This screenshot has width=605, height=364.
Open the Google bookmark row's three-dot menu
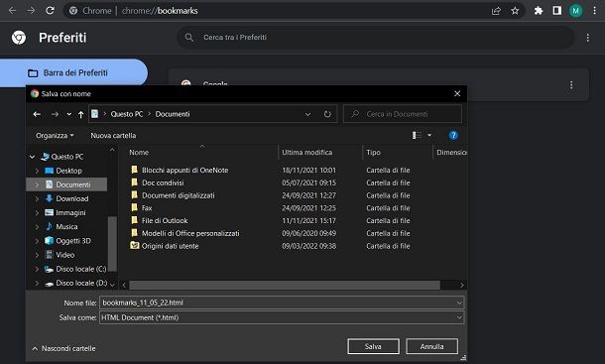(571, 85)
